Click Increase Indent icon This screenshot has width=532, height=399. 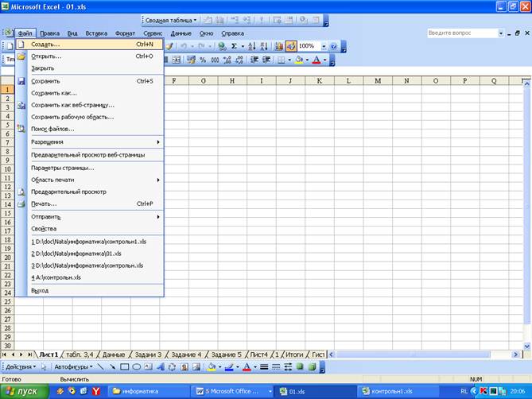(x=266, y=60)
